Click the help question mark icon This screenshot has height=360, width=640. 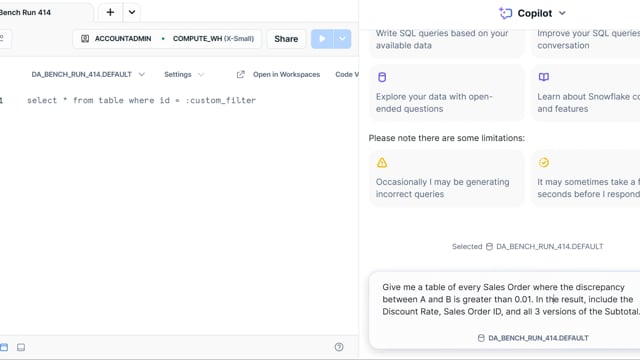[x=339, y=347]
